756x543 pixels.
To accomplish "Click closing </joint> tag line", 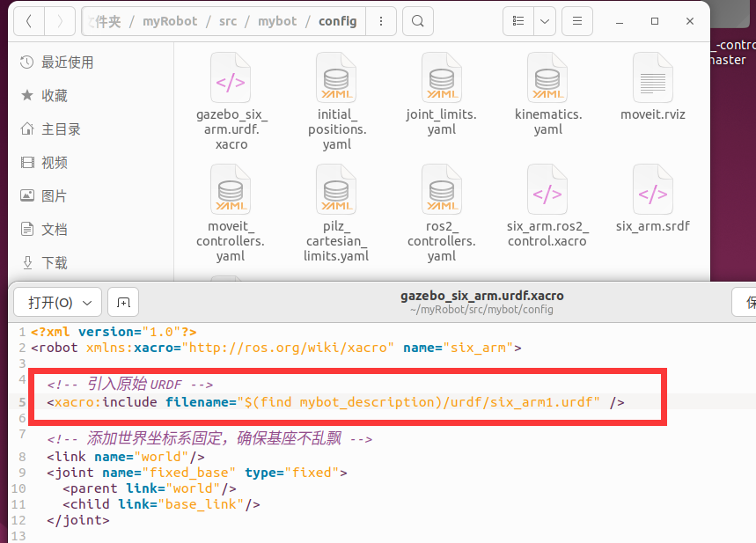I will [78, 520].
